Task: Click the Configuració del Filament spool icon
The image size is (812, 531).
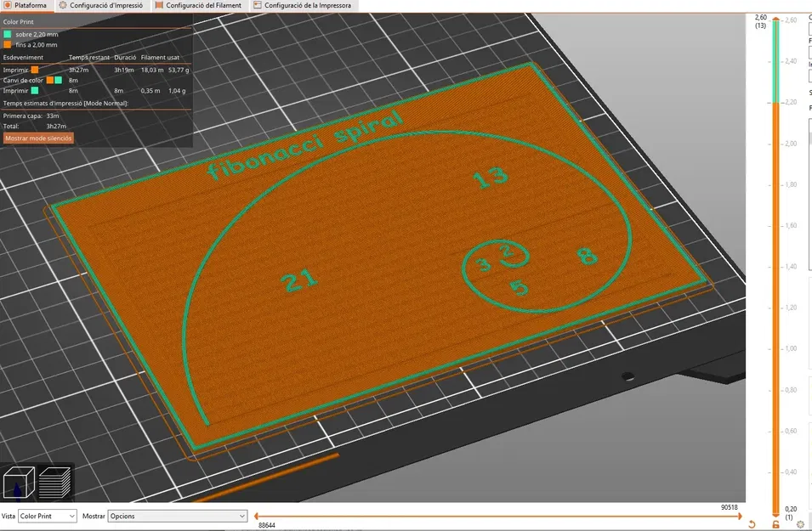Action: (x=160, y=5)
